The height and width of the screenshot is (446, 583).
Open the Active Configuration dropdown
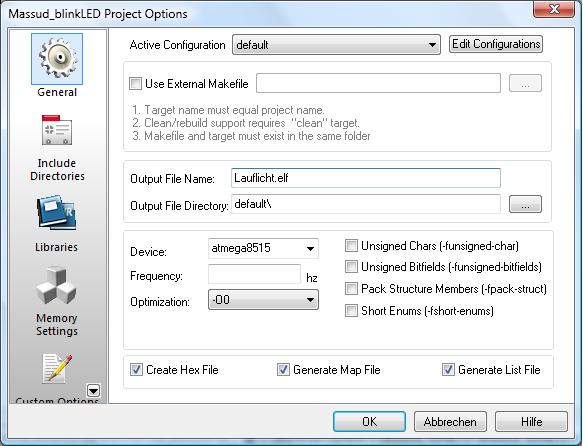point(336,45)
